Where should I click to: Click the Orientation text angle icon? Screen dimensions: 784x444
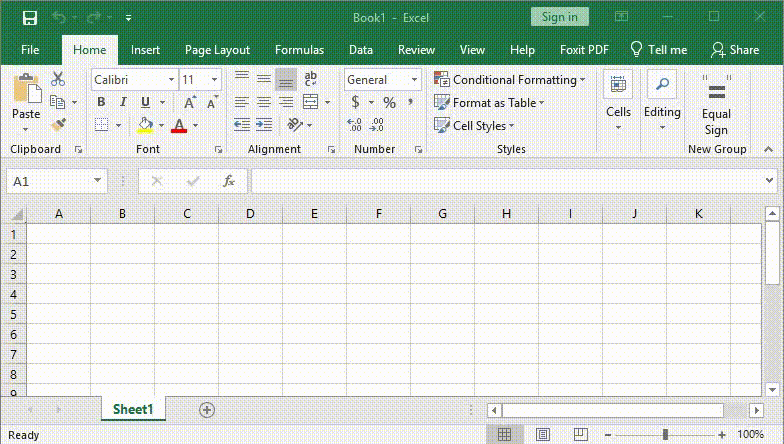pyautogui.click(x=295, y=124)
